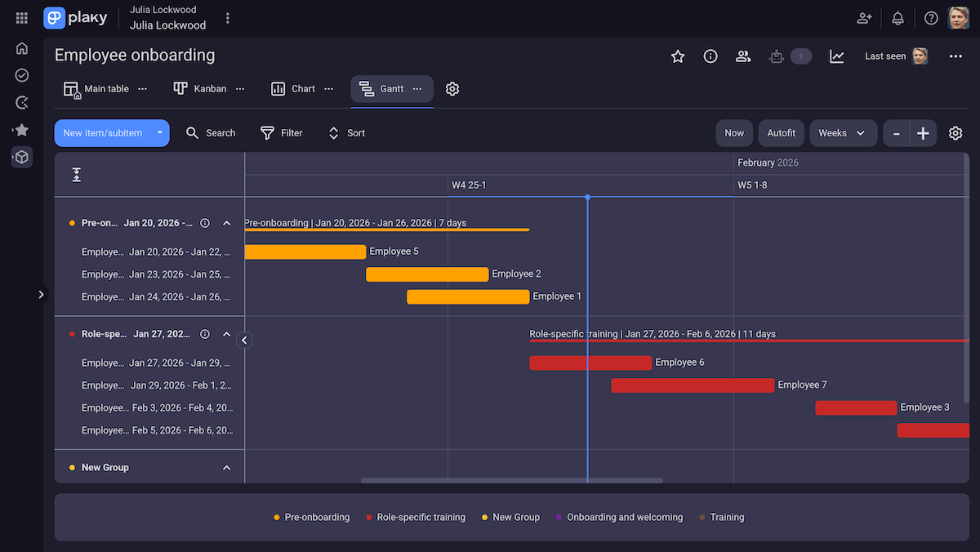Toggle the Sort control in the toolbar
The height and width of the screenshot is (552, 980).
345,132
